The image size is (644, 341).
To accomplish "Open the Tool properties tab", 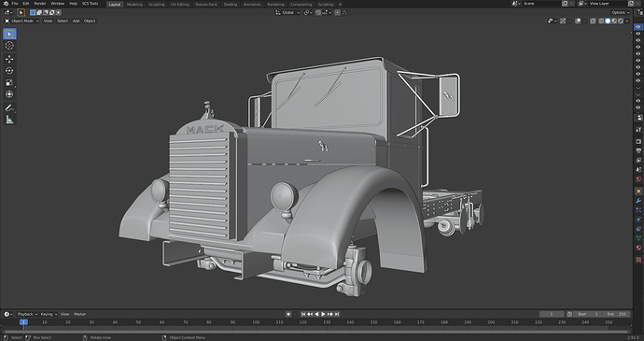I will [x=638, y=129].
